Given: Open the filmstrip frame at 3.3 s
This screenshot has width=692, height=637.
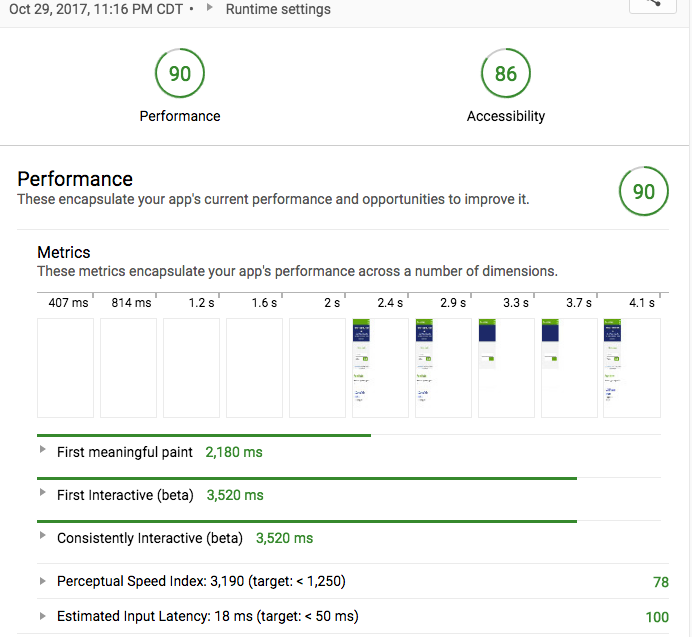Looking at the screenshot, I should [x=506, y=367].
